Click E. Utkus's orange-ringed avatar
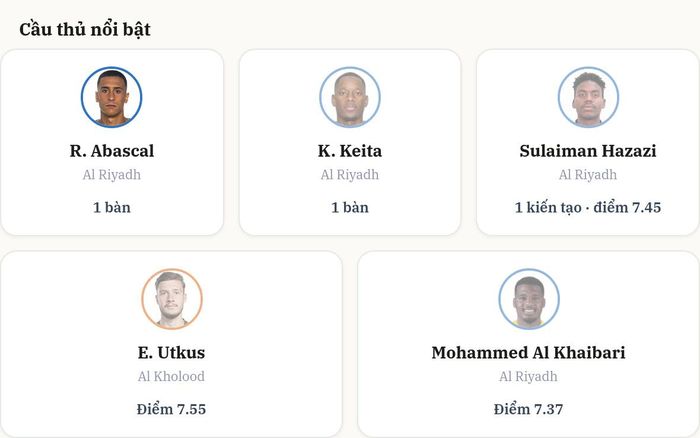This screenshot has height=438, width=700. (172, 299)
